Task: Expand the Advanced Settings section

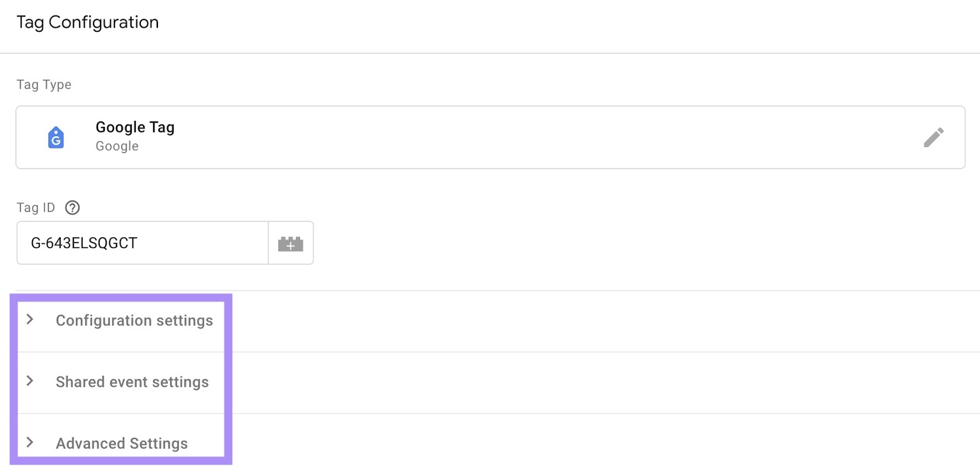Action: click(x=121, y=443)
